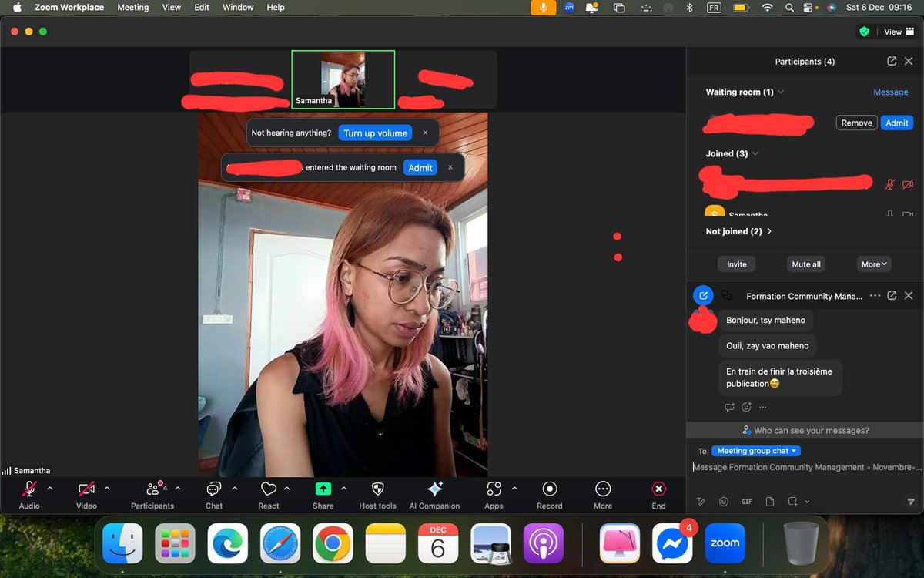Dismiss the waiting room notification banner

click(450, 167)
